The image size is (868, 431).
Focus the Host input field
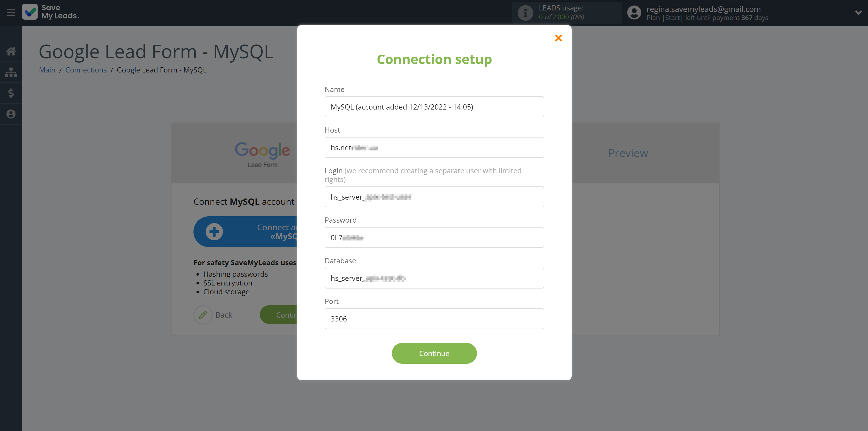(x=434, y=148)
